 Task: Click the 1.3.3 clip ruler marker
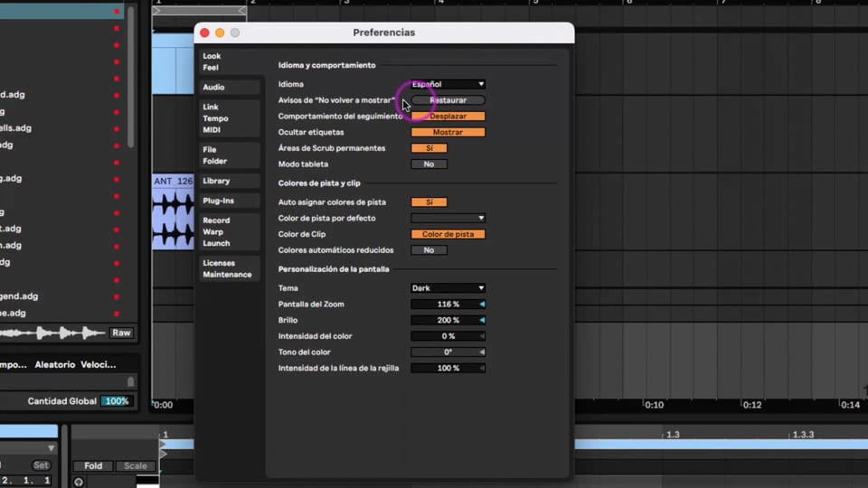click(803, 435)
